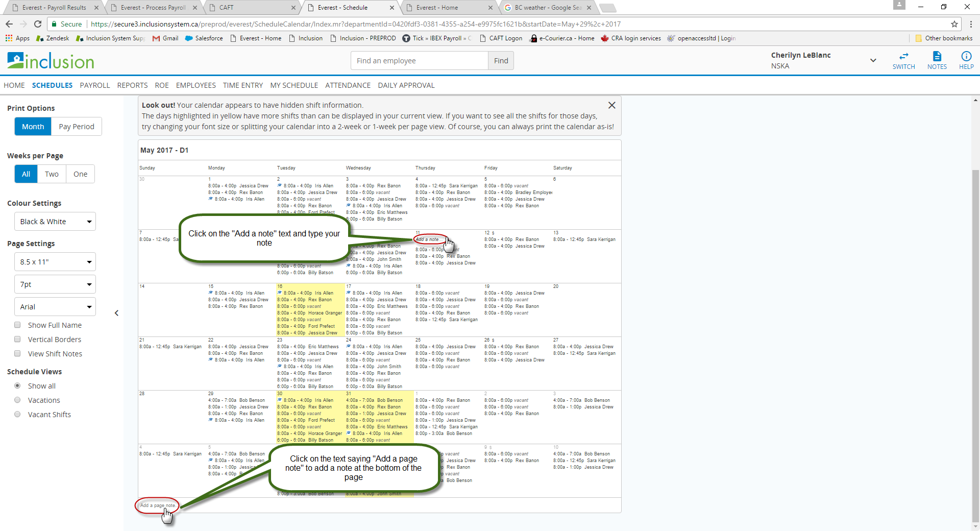This screenshot has height=531, width=980.
Task: Set weeks per page to All
Action: (26, 174)
